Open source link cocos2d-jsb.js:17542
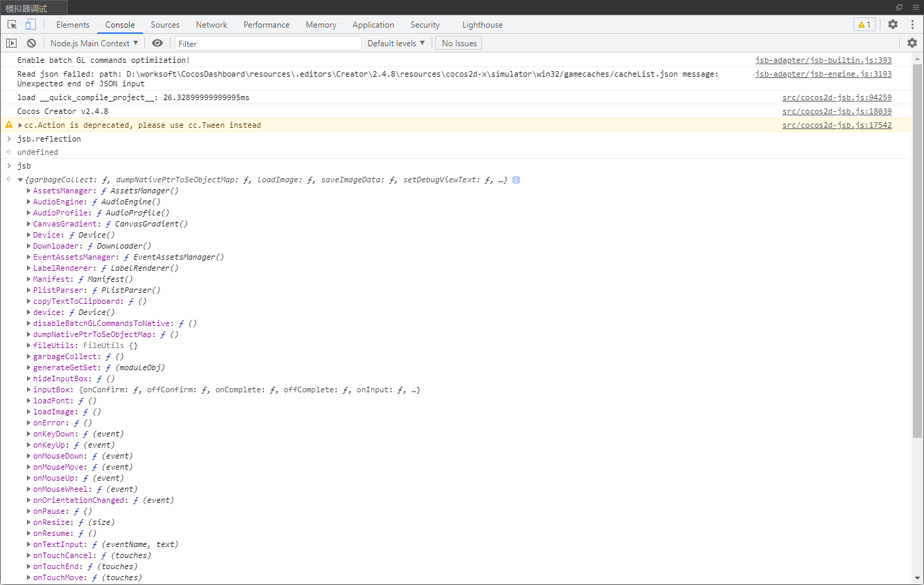The height and width of the screenshot is (585, 924). pos(837,125)
